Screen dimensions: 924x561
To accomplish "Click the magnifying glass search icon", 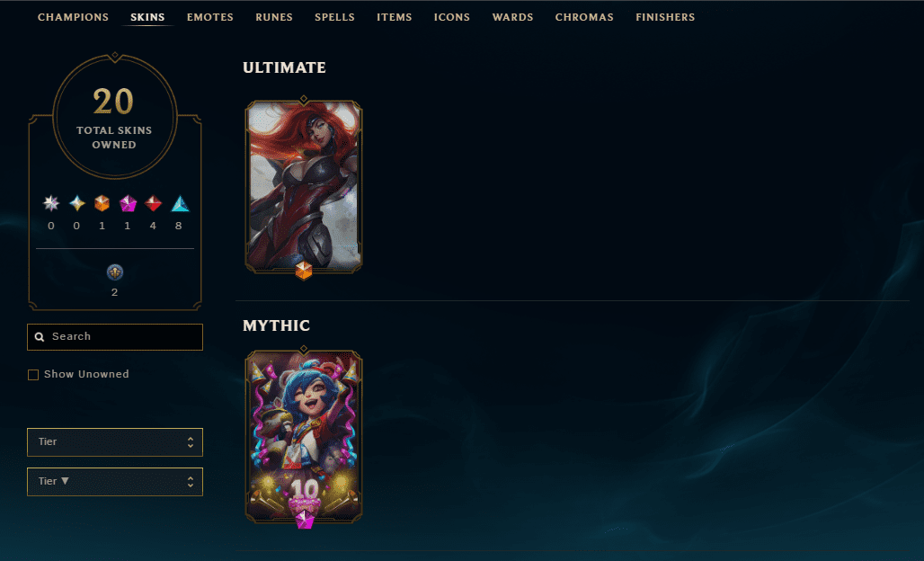I will pyautogui.click(x=40, y=337).
